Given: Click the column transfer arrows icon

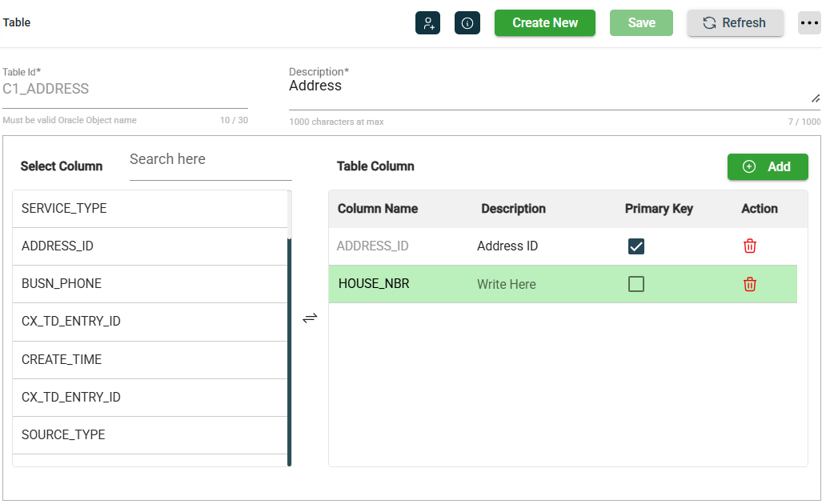Looking at the screenshot, I should tap(310, 318).
